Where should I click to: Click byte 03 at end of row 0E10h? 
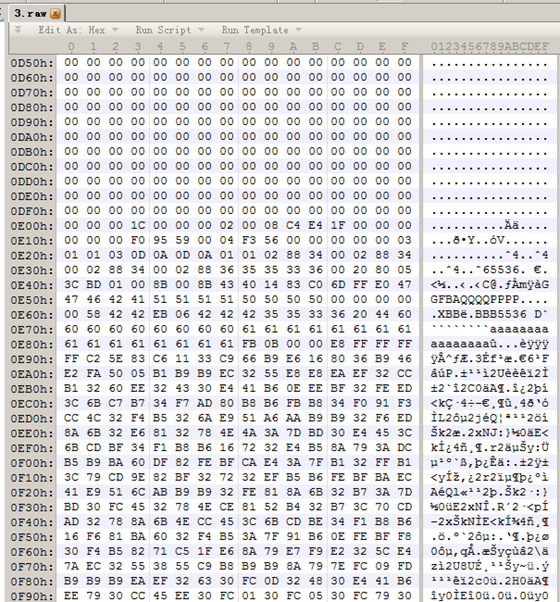coord(405,240)
